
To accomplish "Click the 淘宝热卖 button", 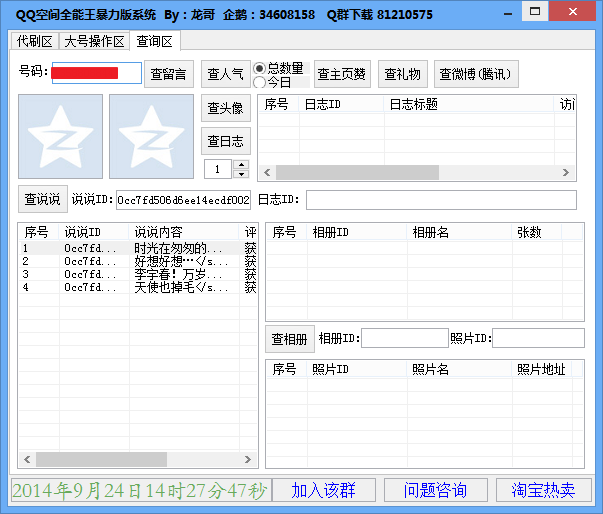I will (544, 490).
